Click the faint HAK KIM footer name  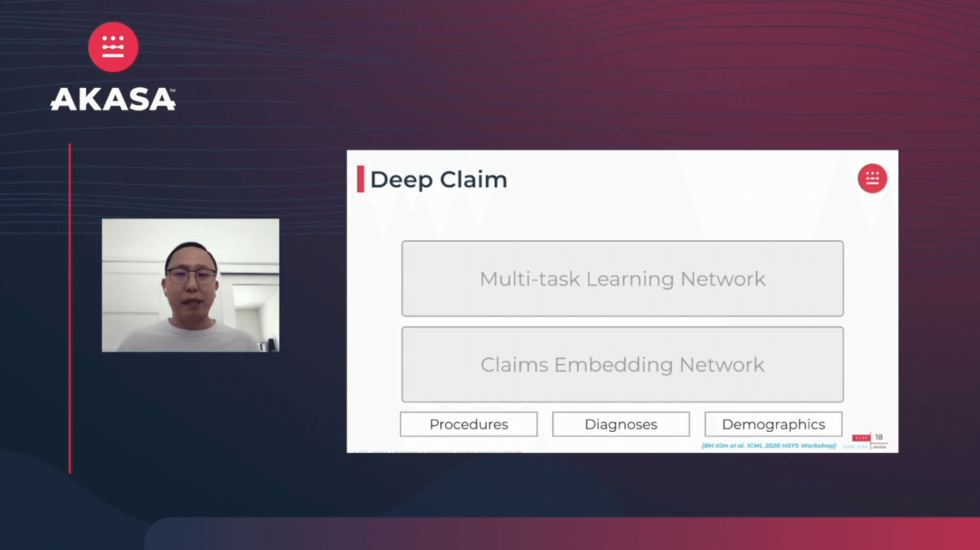pos(855,447)
